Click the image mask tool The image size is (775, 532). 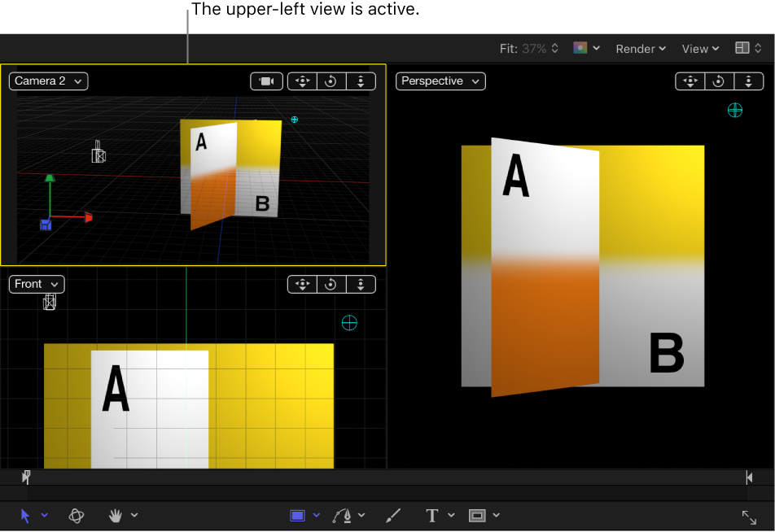click(479, 515)
